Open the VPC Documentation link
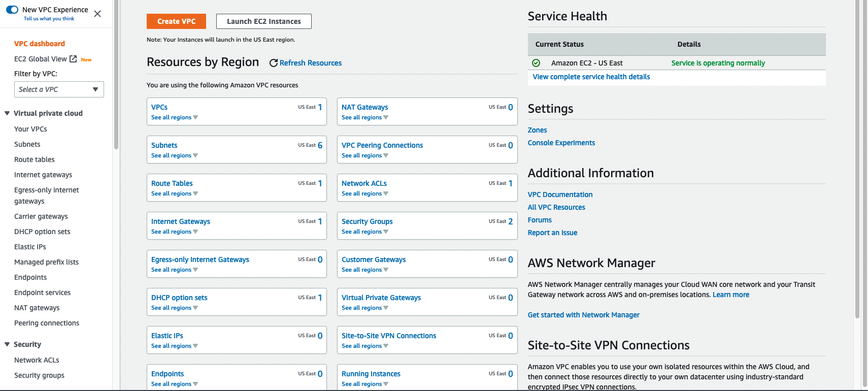This screenshot has height=391, width=868. 560,194
